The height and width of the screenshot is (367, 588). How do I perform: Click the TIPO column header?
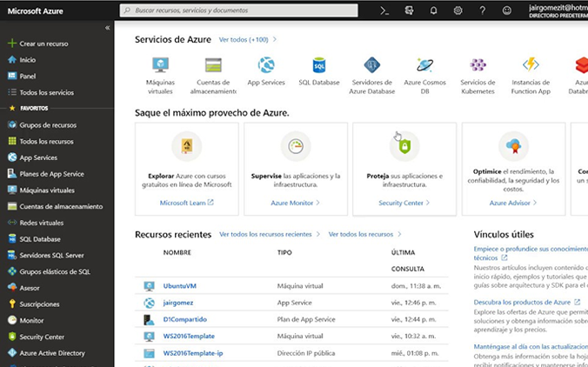click(284, 253)
